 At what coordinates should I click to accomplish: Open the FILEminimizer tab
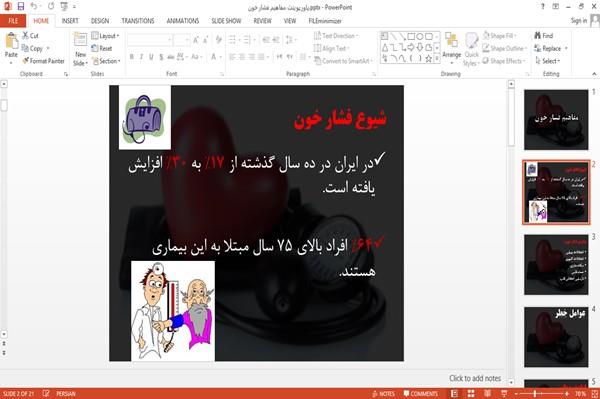point(325,21)
